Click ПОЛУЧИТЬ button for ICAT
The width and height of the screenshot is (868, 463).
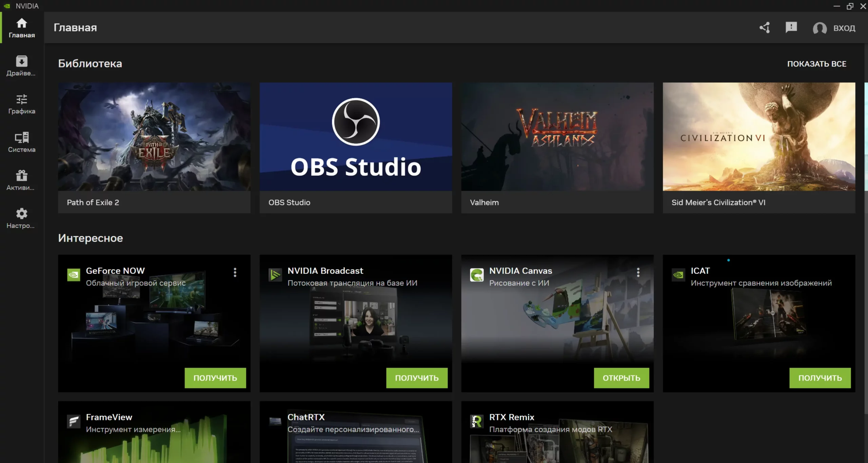(820, 378)
